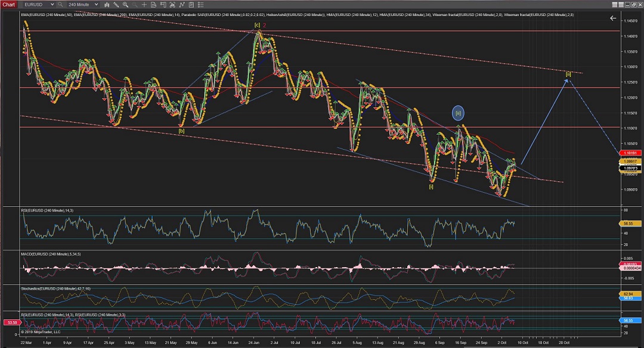Viewport: 644px width, 348px height.
Task: Open the chart Properties list icon
Action: tap(200, 5)
